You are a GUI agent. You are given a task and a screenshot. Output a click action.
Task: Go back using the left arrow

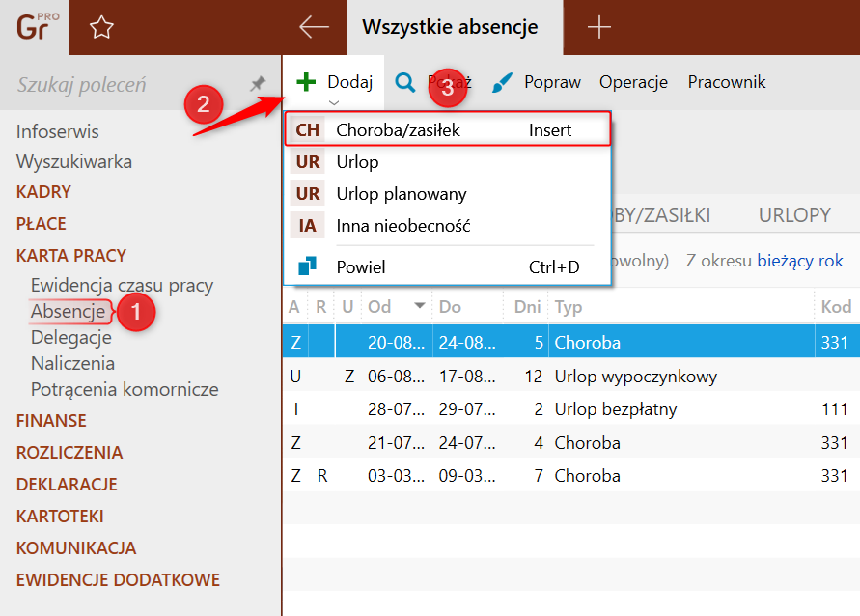[x=315, y=27]
